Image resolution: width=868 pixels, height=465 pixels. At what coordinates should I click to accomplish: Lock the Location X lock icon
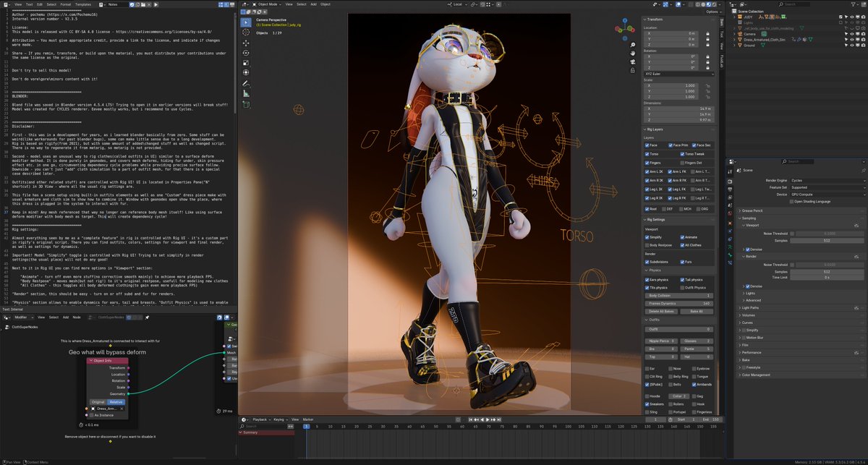click(x=707, y=33)
